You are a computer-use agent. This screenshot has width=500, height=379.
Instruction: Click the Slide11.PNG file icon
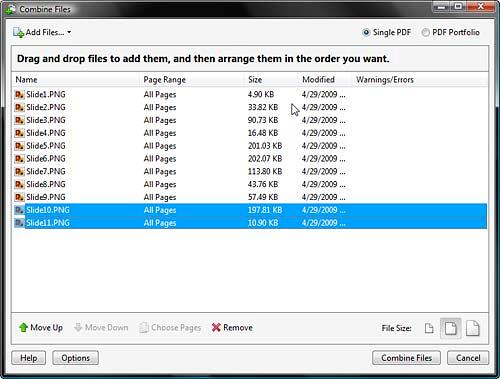coord(20,223)
